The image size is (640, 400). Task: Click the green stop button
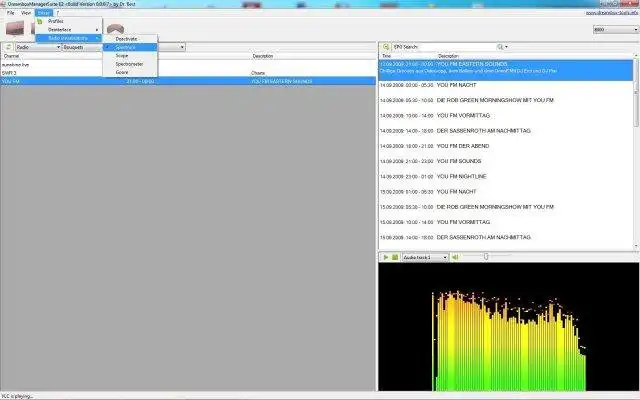click(395, 257)
